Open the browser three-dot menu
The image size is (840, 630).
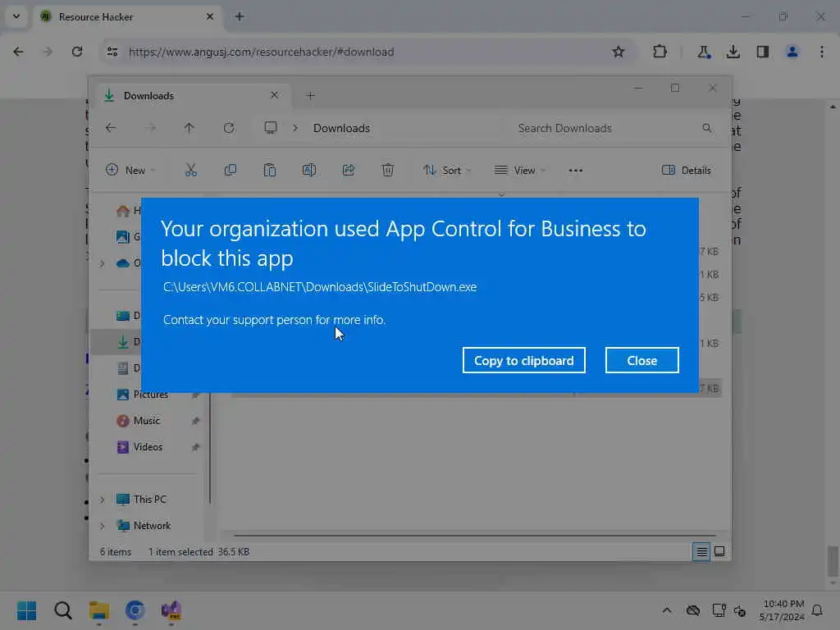tap(821, 52)
